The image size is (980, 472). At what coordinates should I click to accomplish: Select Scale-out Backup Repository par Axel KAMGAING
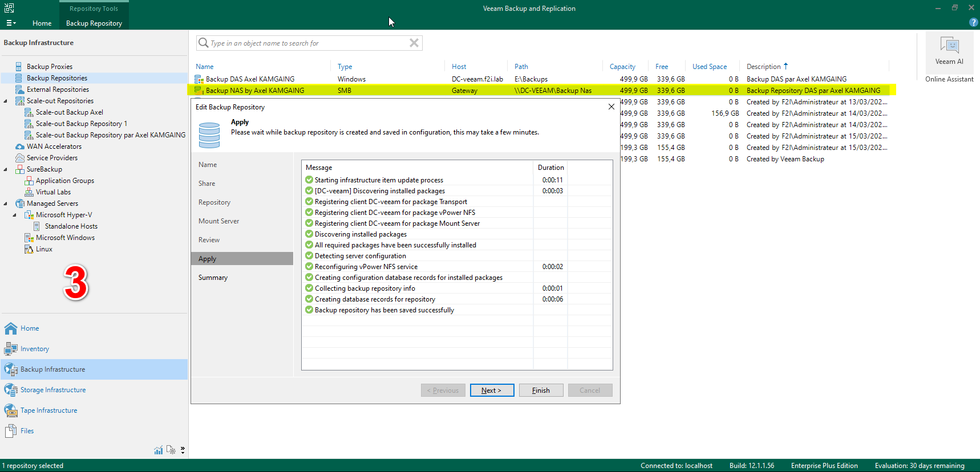(x=111, y=135)
